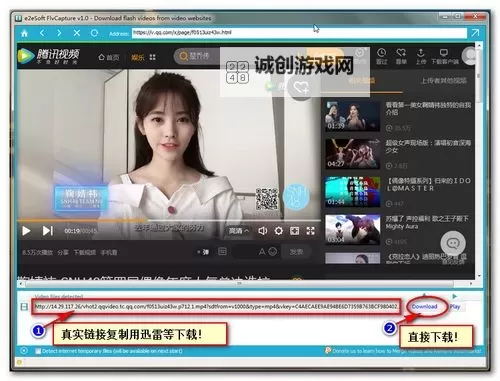500x381 pixels.
Task: Open the 高清 quality dropdown
Action: point(238,231)
